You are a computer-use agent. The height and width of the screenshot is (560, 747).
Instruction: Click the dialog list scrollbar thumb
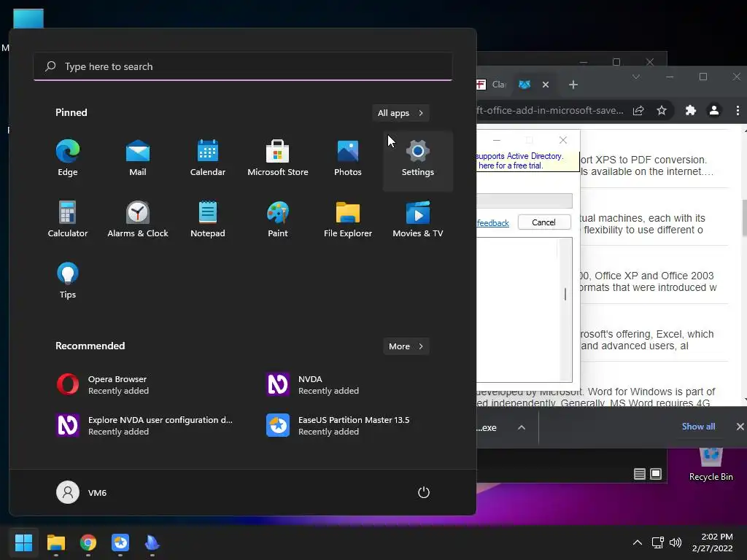click(x=565, y=295)
